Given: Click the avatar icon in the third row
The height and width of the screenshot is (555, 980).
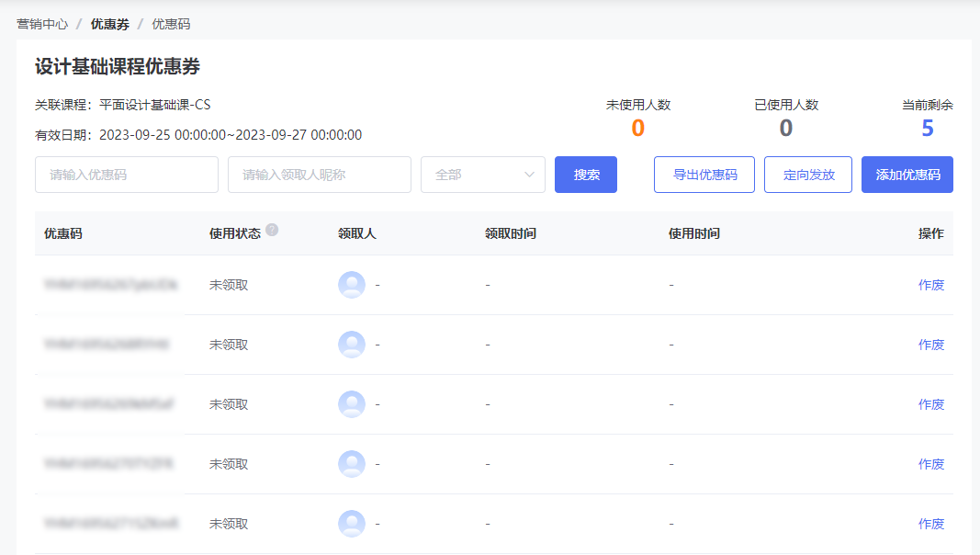Looking at the screenshot, I should pyautogui.click(x=352, y=404).
